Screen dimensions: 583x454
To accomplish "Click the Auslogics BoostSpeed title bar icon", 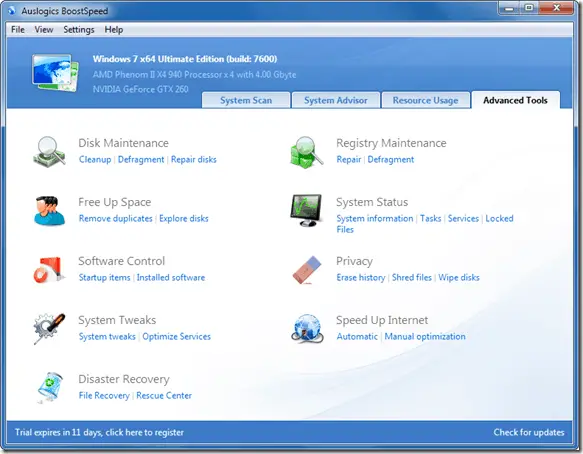I will 12,11.
